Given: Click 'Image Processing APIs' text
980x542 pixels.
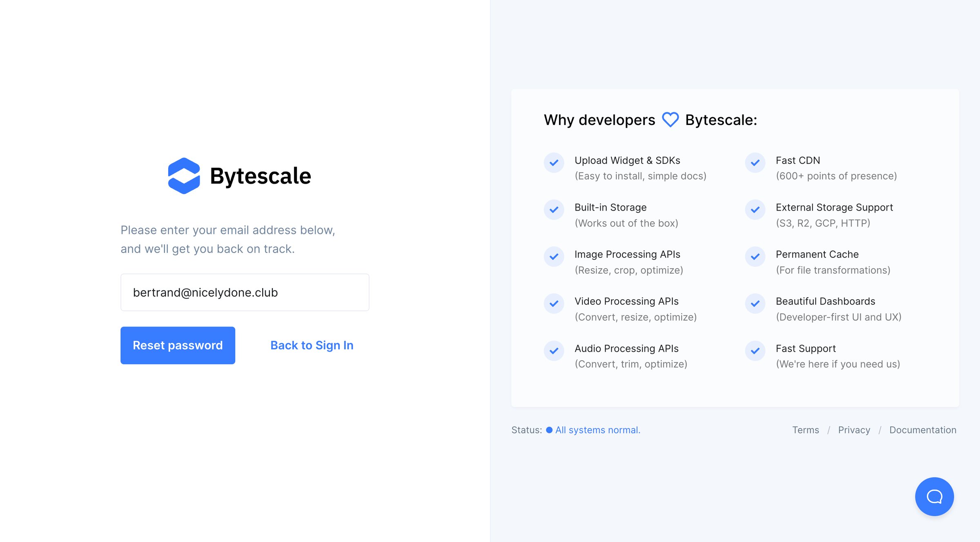Looking at the screenshot, I should pyautogui.click(x=627, y=254).
